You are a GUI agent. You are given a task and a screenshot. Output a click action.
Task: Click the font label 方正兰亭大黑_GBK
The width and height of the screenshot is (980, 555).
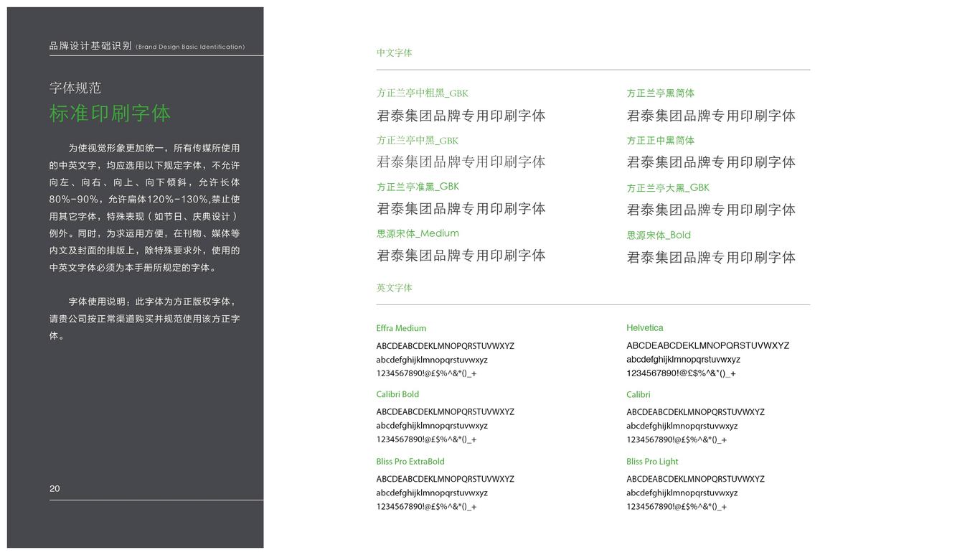coord(668,187)
